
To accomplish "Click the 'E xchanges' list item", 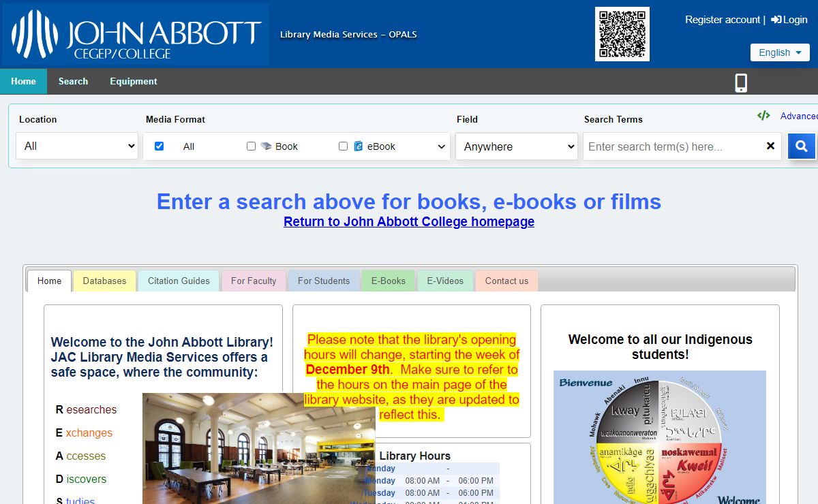I will tap(84, 432).
